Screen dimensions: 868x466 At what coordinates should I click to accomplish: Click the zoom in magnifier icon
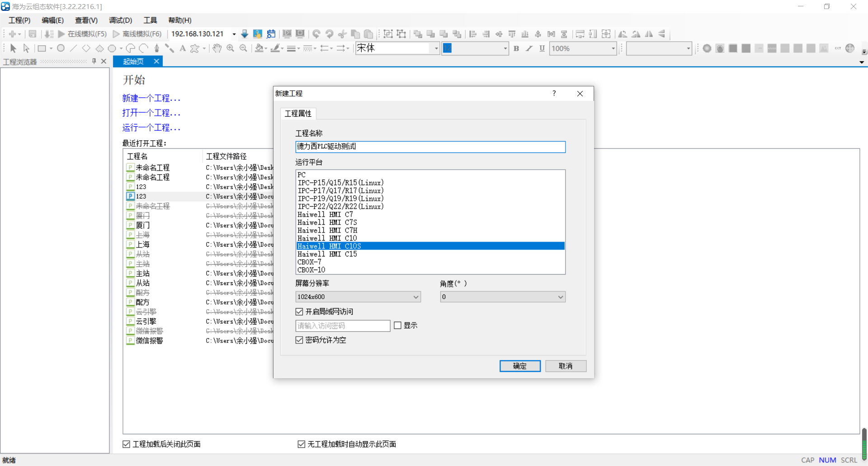click(230, 48)
